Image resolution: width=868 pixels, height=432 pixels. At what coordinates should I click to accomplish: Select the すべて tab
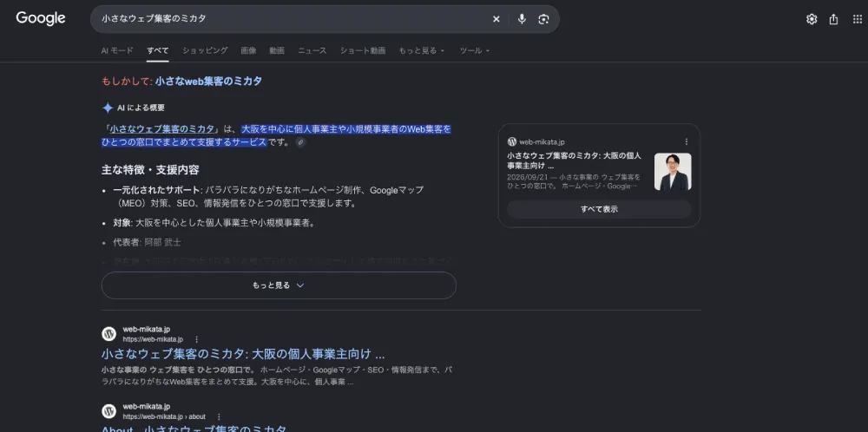pos(158,50)
